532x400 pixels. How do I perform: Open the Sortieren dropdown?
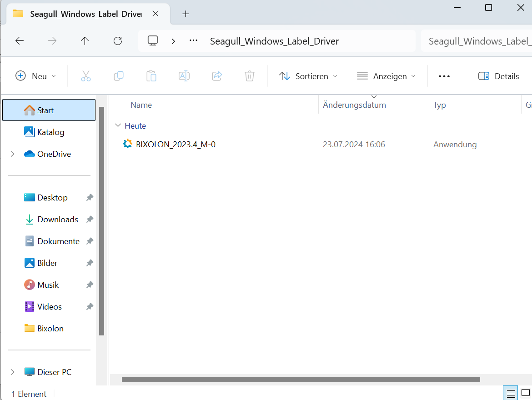coord(308,76)
